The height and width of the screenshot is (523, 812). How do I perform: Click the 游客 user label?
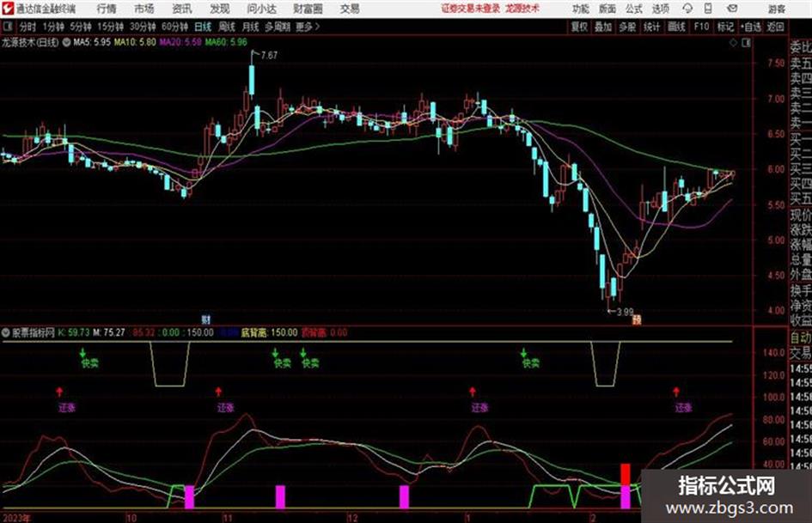776,9
